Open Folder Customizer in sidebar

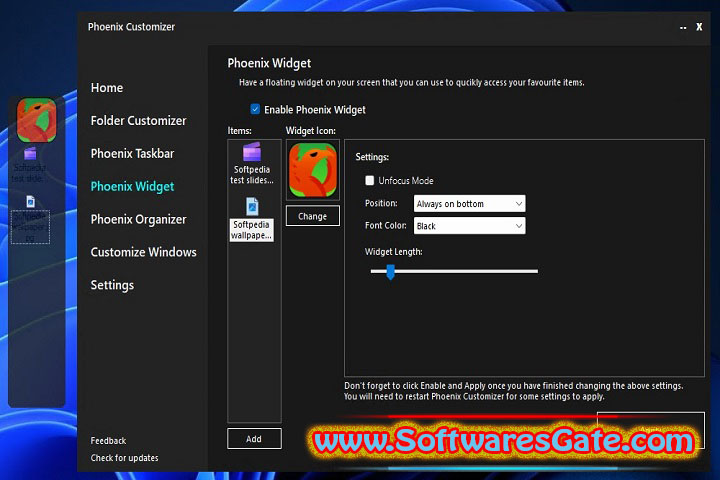[x=138, y=121]
